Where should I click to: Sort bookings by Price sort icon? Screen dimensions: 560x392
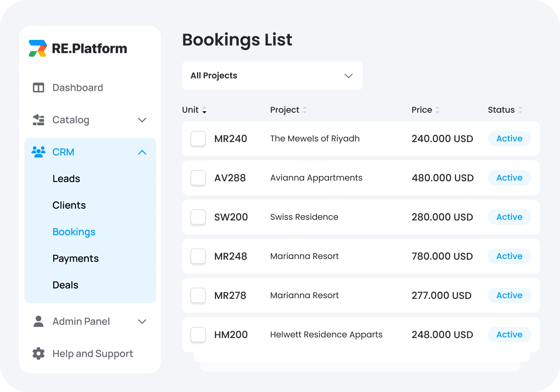(x=437, y=110)
